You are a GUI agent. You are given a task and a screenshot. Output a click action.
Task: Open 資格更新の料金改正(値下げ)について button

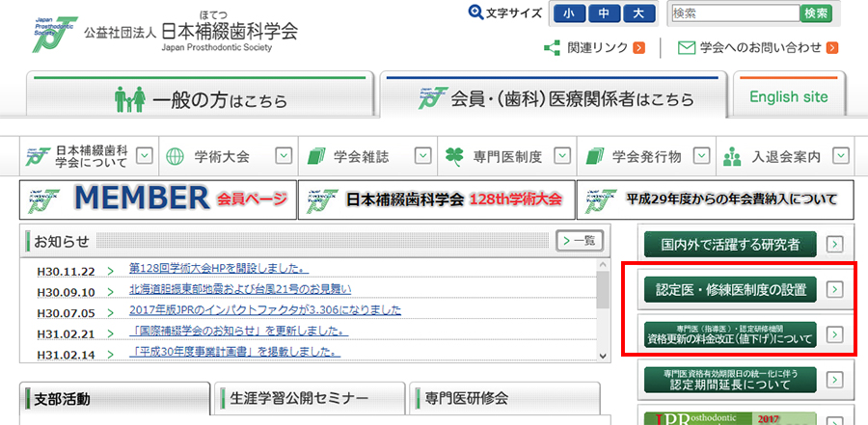[730, 334]
